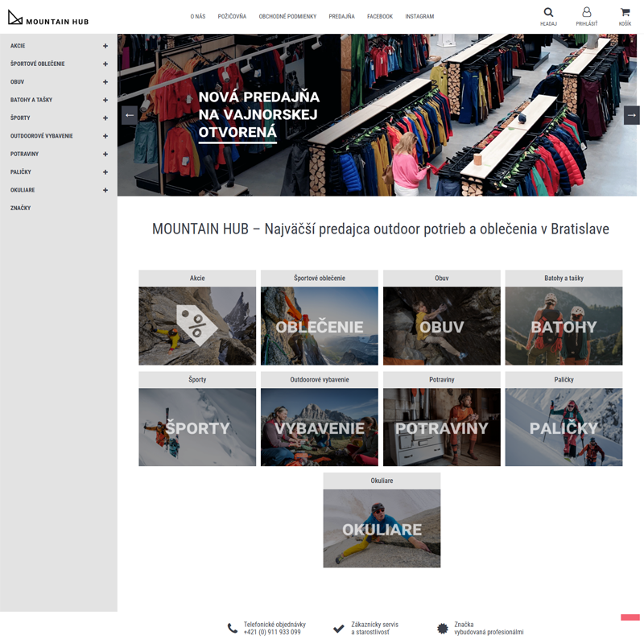The image size is (644, 644).
Task: Open the Okuliare category image tile
Action: 382,529
